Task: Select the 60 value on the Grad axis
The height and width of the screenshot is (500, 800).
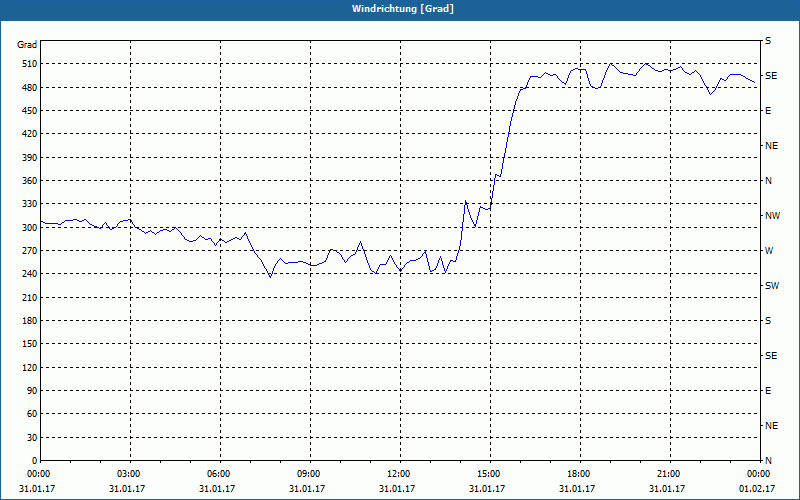Action: pyautogui.click(x=32, y=414)
